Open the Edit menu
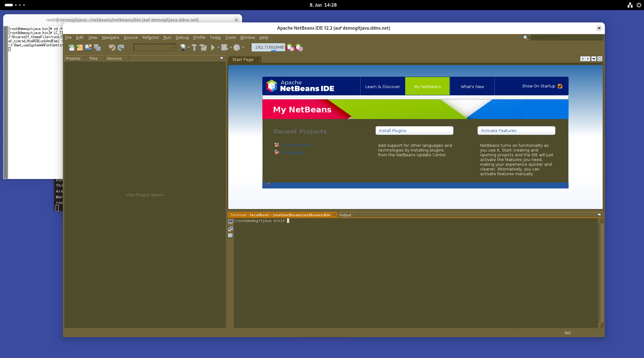 click(80, 38)
